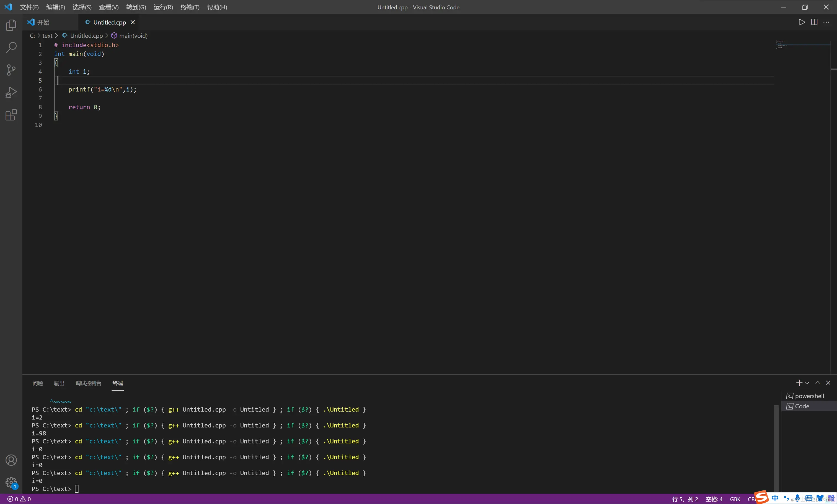Maximize the terminal panel with up chevron

tap(818, 383)
